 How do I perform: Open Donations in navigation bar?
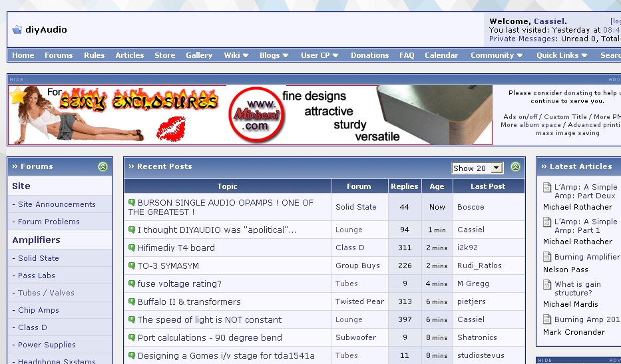(x=370, y=55)
